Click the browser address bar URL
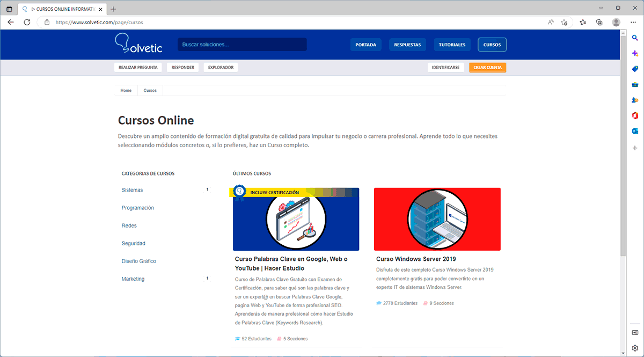 (x=99, y=23)
